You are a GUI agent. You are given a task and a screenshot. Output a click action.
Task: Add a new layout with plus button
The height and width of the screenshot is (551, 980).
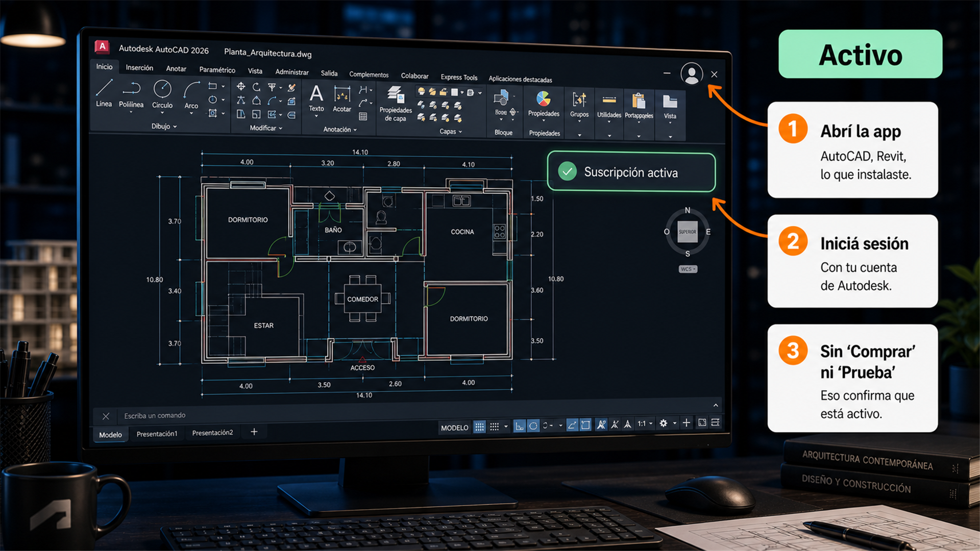(x=254, y=432)
